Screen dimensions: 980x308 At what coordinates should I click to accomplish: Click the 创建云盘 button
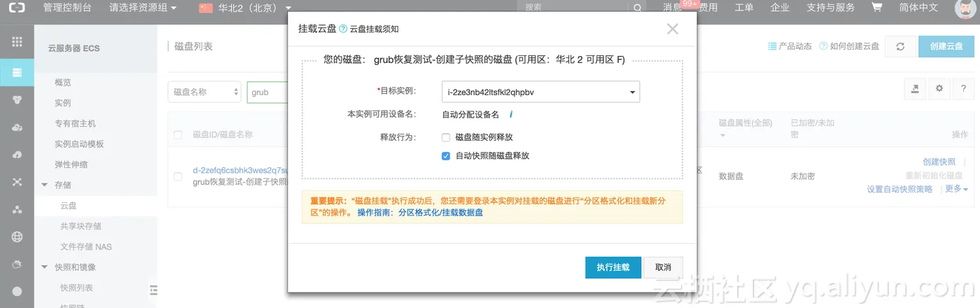click(946, 46)
